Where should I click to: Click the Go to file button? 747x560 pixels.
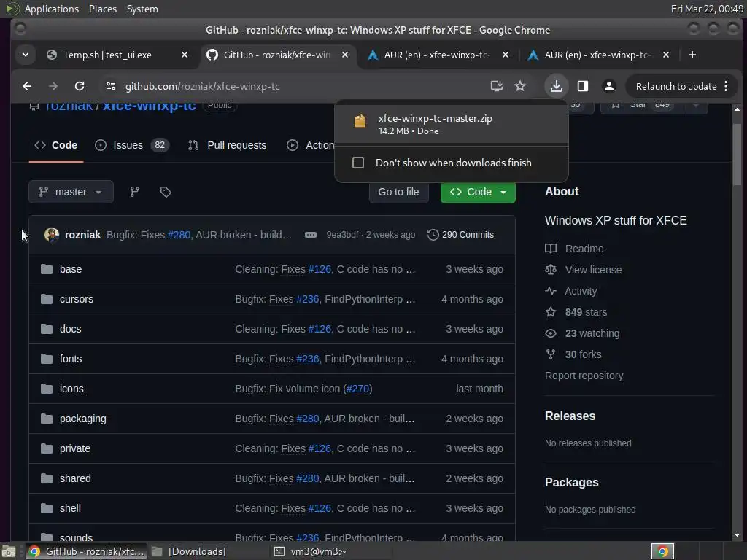tap(398, 192)
